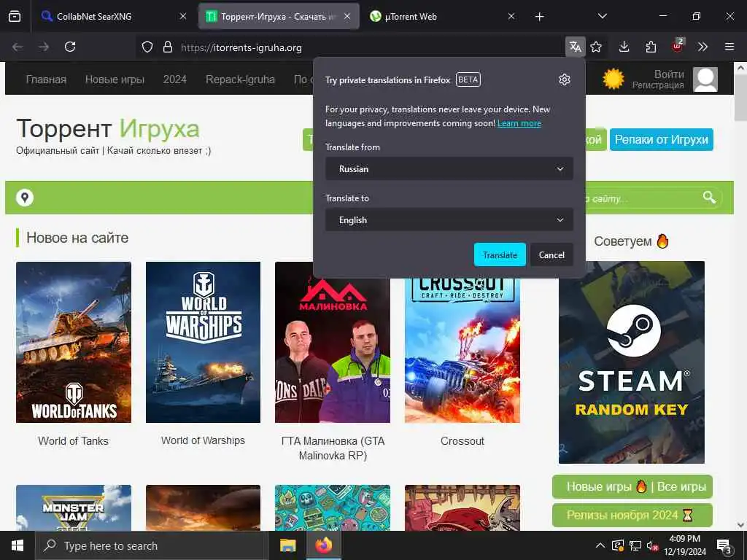Click the tracking protection shield icon
The width and height of the screenshot is (747, 560).
pyautogui.click(x=147, y=47)
